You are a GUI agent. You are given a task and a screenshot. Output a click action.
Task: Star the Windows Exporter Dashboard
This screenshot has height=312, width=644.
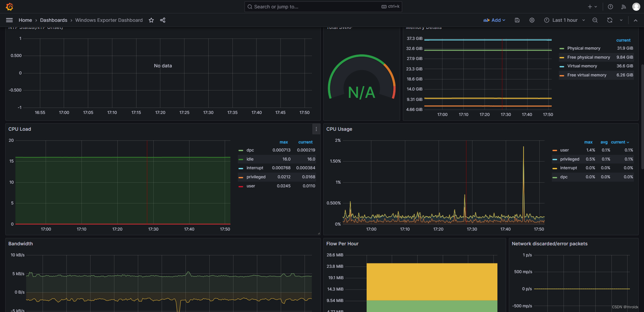point(151,20)
